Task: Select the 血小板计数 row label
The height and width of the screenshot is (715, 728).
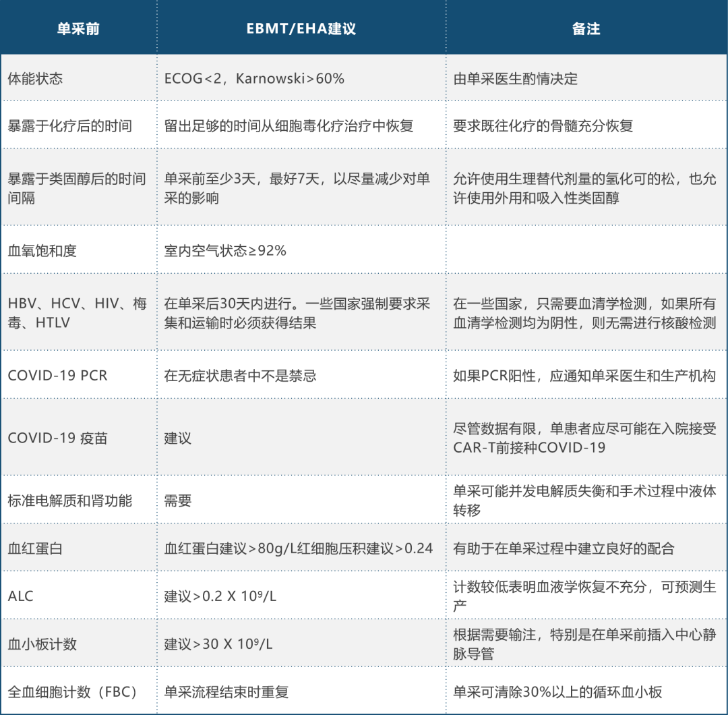Action: (42, 644)
